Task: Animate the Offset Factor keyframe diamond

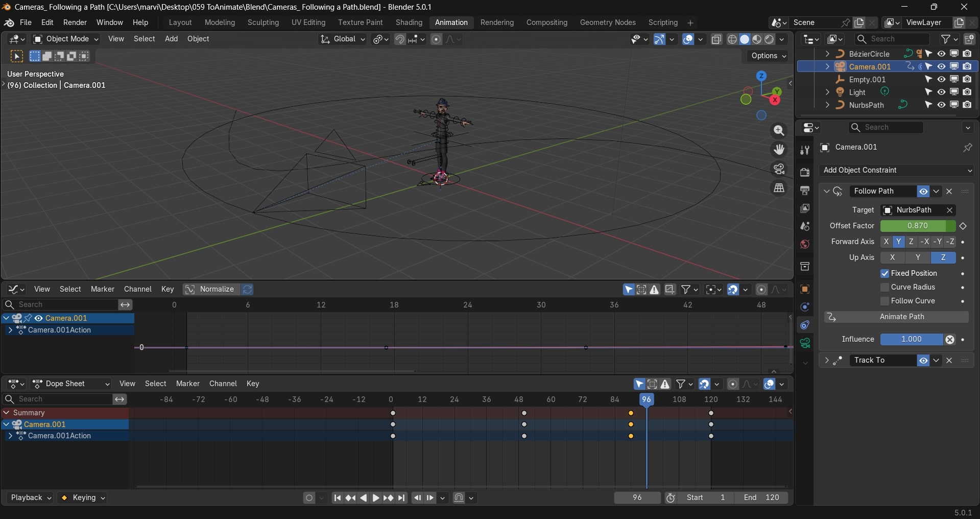Action: [x=963, y=226]
